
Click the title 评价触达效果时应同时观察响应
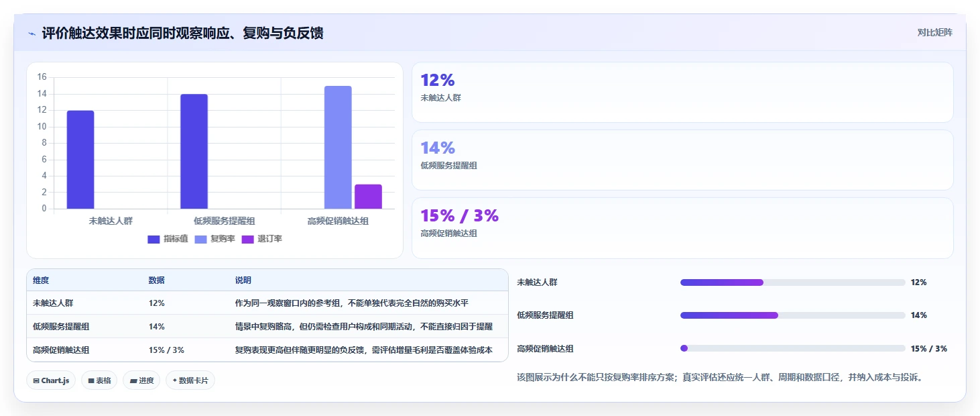[182, 33]
